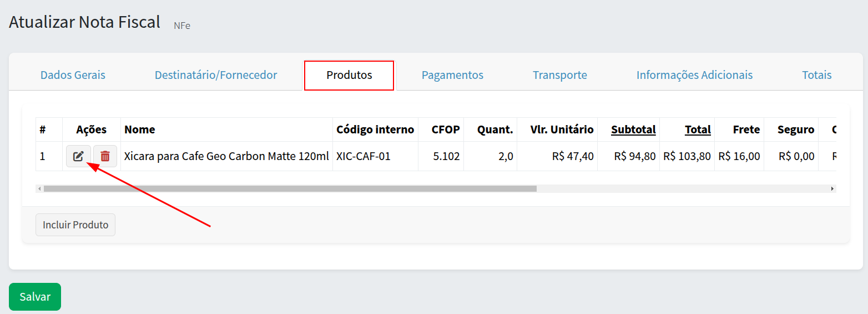Click the unit value R$ 47,40 cell
Viewport: 868px width, 314px height.
click(573, 156)
